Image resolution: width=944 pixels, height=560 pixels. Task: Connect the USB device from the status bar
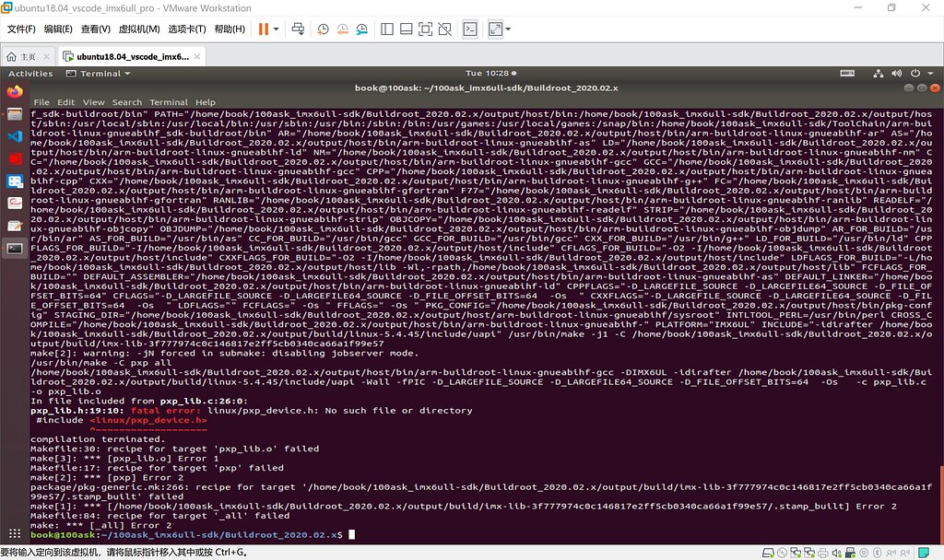850,553
